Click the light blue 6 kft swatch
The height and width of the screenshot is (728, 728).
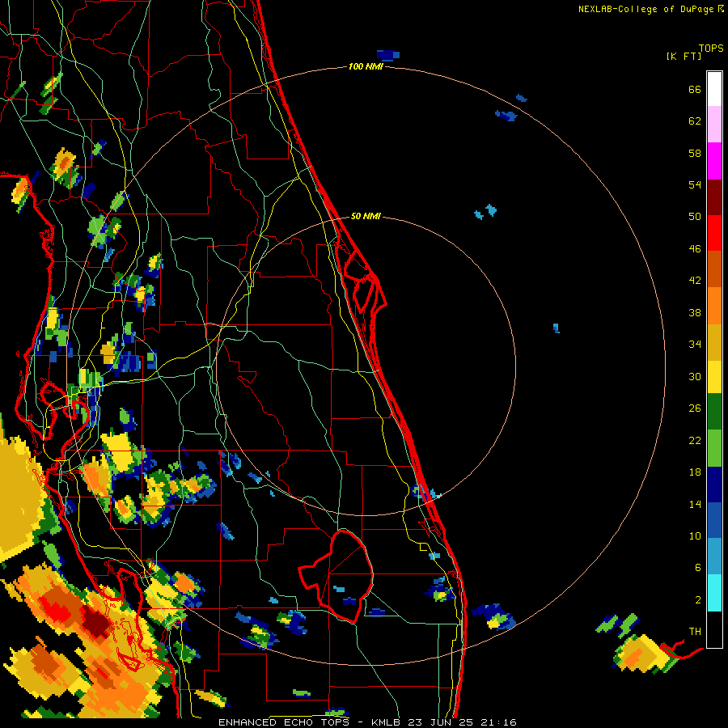click(x=714, y=557)
